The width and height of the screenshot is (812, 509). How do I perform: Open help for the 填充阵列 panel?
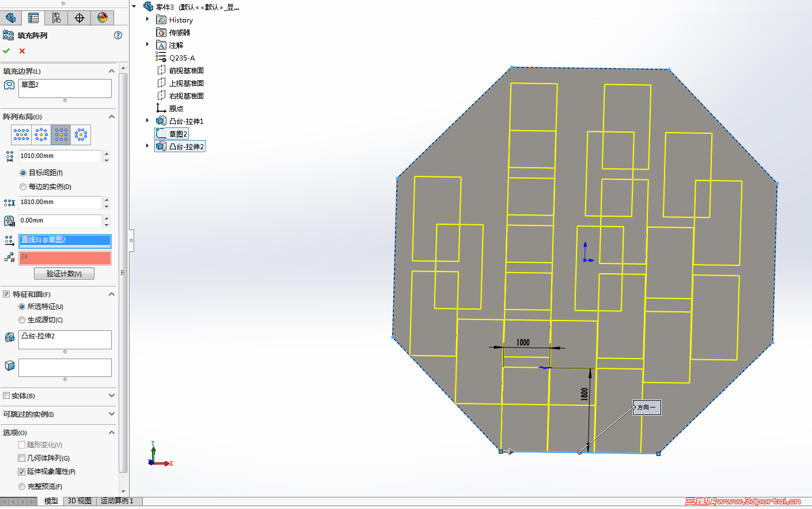click(118, 35)
